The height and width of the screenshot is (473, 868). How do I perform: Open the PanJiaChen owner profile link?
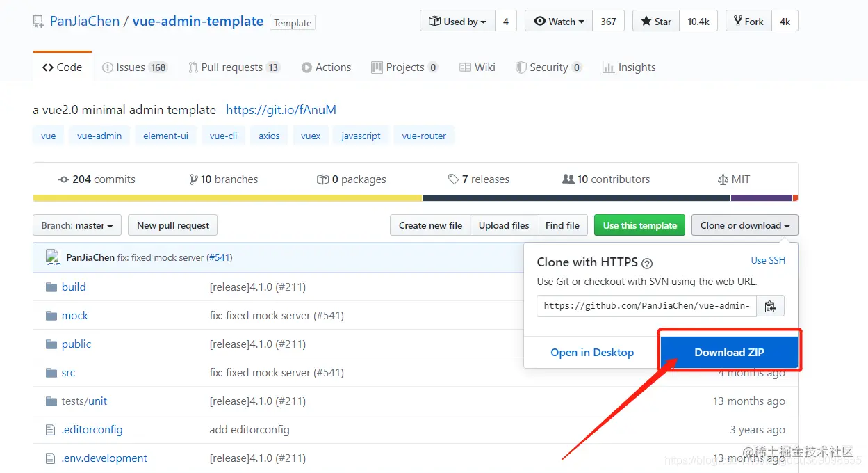(x=85, y=22)
